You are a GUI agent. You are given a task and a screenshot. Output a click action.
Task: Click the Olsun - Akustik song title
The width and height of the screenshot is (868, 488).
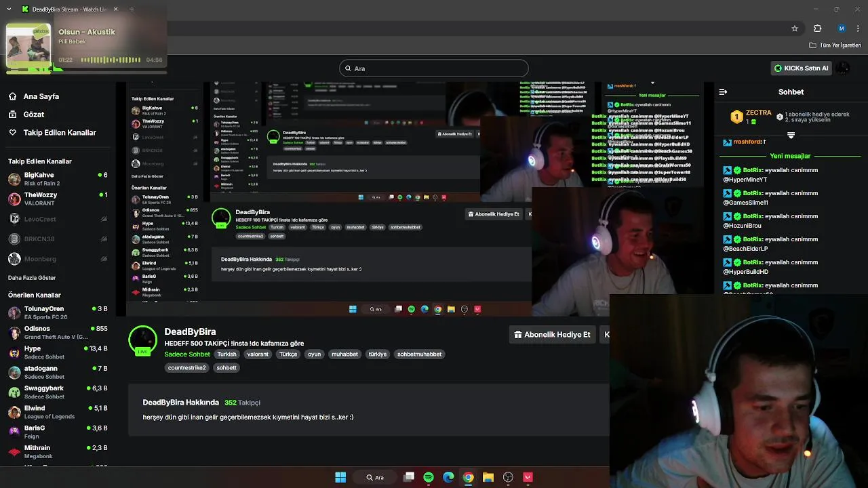87,32
